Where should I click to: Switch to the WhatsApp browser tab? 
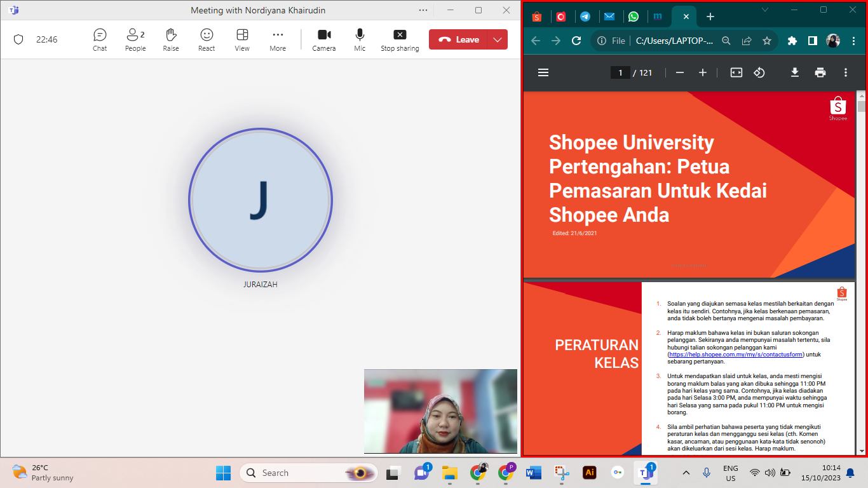634,17
